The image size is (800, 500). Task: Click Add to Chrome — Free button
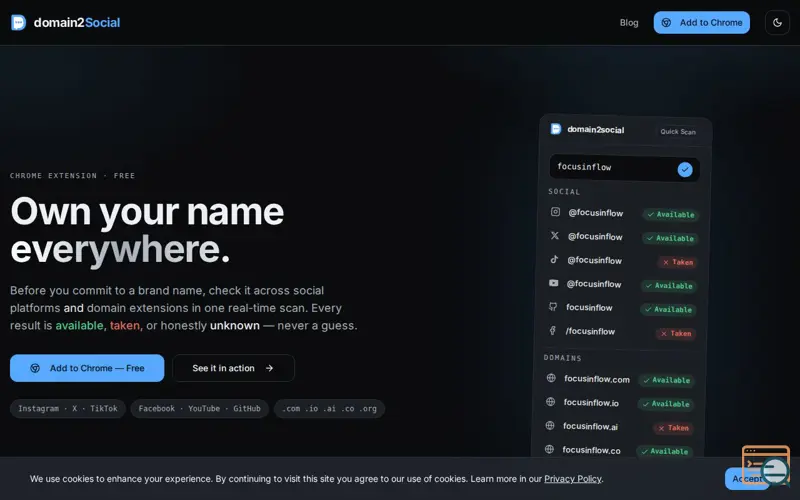[87, 368]
